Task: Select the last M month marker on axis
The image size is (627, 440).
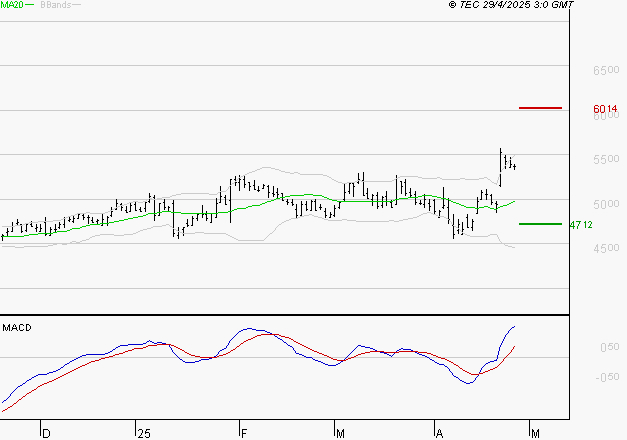Action: 535,433
